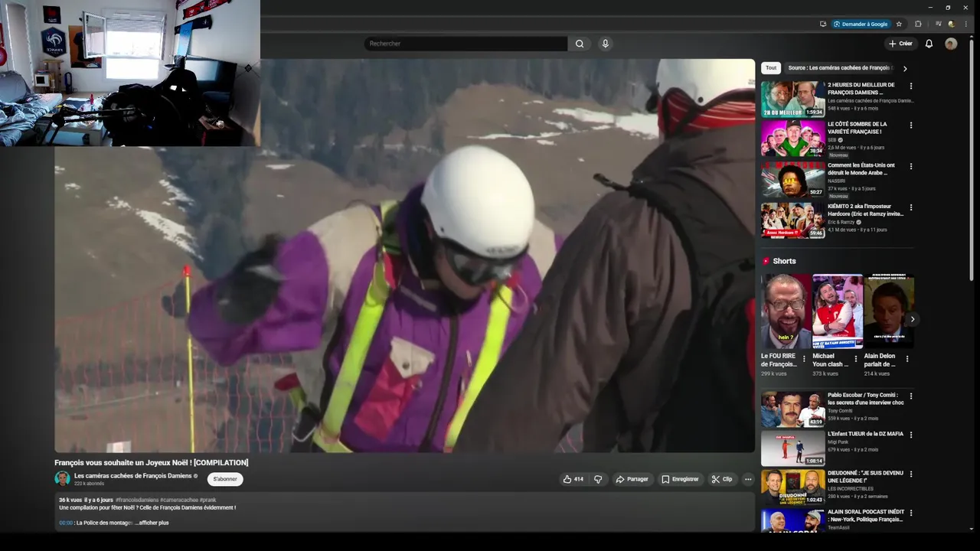Click the main video player
The height and width of the screenshot is (551, 980).
[404, 256]
